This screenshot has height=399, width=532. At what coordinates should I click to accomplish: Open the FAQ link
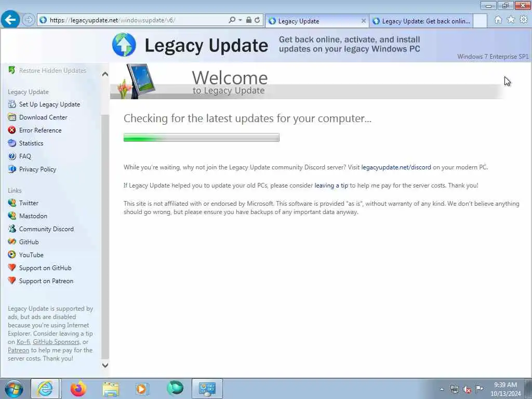[25, 156]
